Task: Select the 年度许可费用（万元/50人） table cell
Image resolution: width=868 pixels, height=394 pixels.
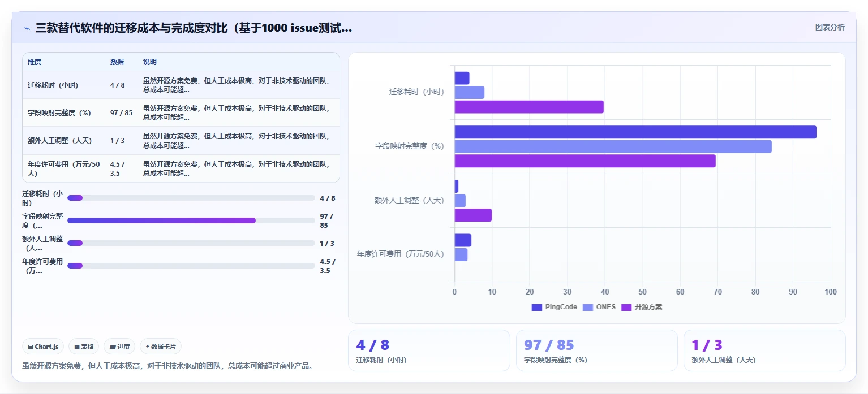Action: pos(64,168)
